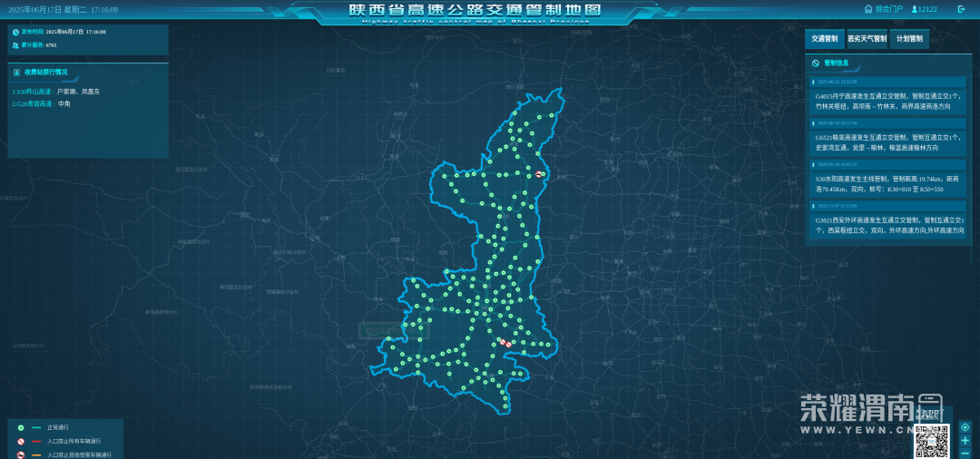Click the clock icon next to 发布时间
980x459 pixels.
click(x=15, y=32)
